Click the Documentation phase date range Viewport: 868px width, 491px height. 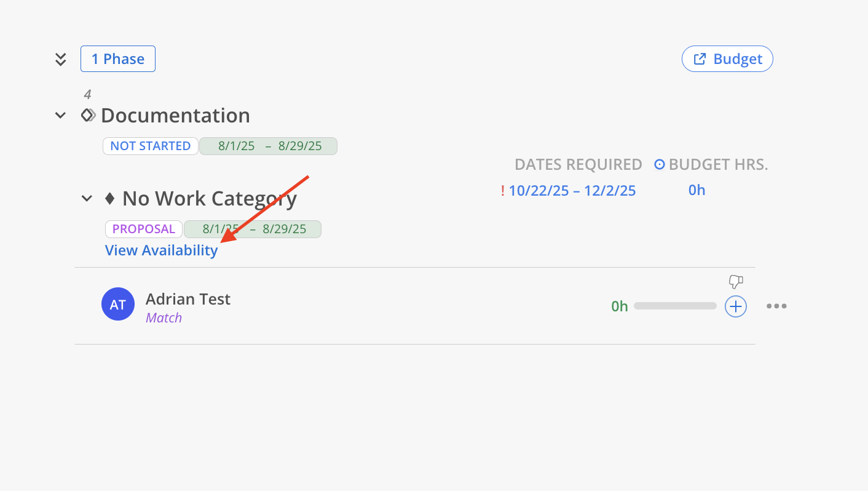tap(269, 146)
